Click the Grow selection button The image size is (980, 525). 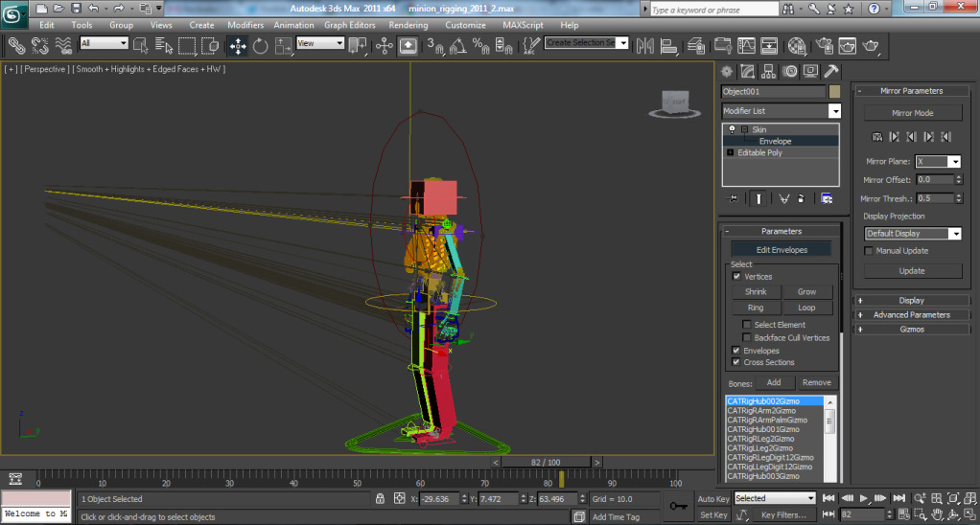(x=806, y=291)
